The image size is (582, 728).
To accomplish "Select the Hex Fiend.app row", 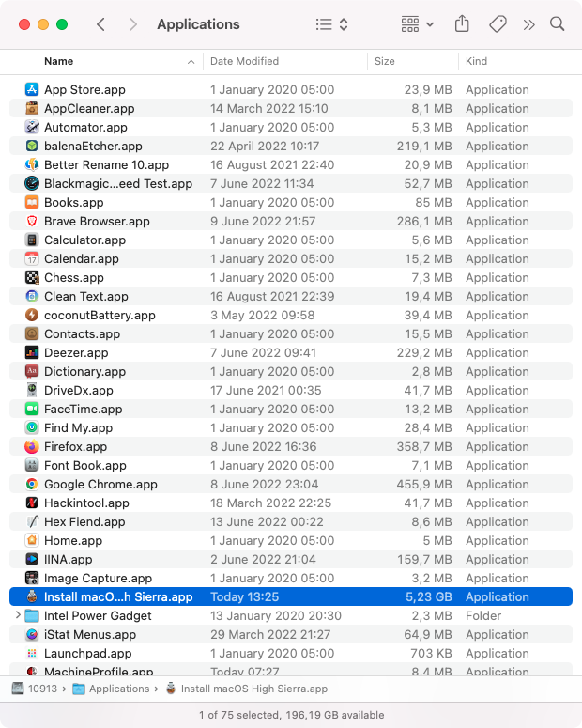I will (291, 521).
